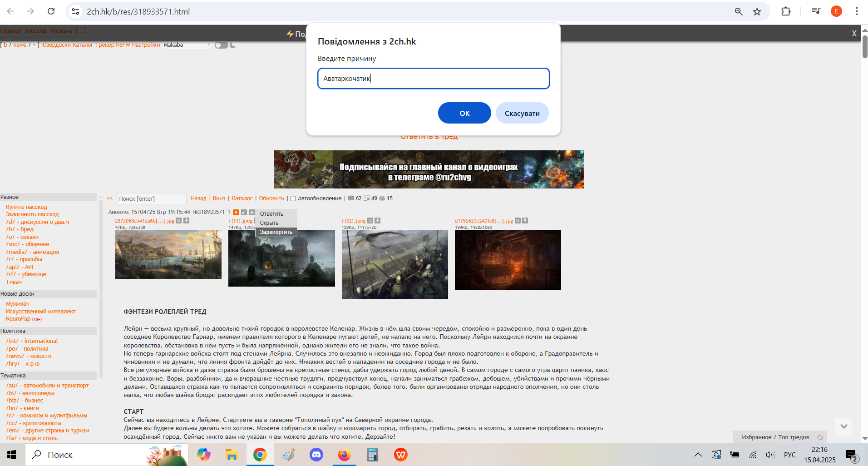Screen dimensions: 868x466
Task: Click the expand-images icon next to the star
Action: [x=244, y=212]
